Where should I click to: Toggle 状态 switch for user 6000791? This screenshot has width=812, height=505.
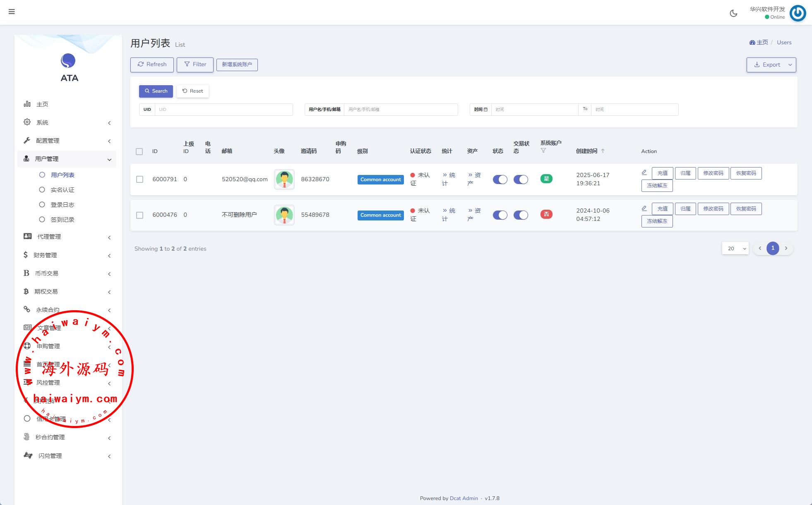500,180
